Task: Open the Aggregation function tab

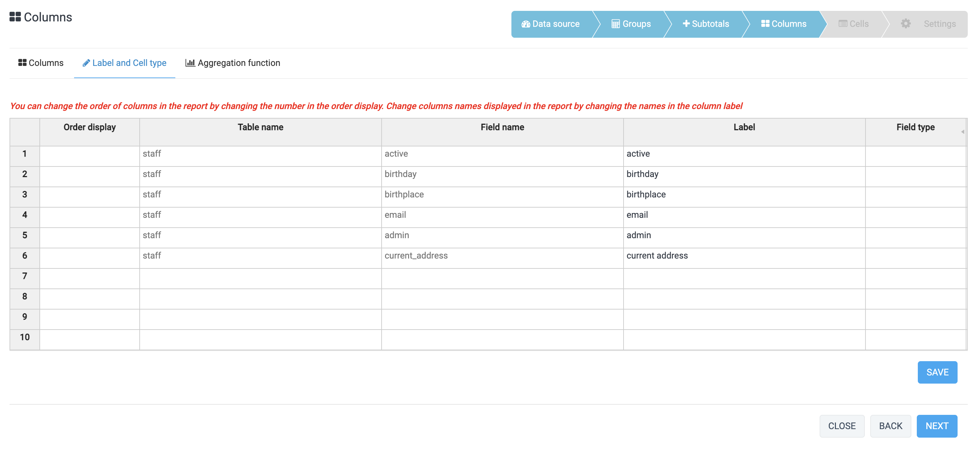Action: coord(233,63)
